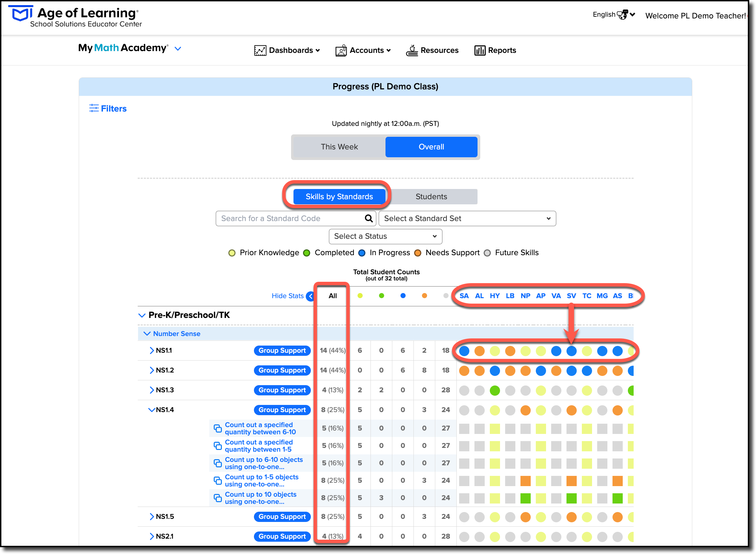Select the Students tab
756x554 pixels.
coord(431,197)
